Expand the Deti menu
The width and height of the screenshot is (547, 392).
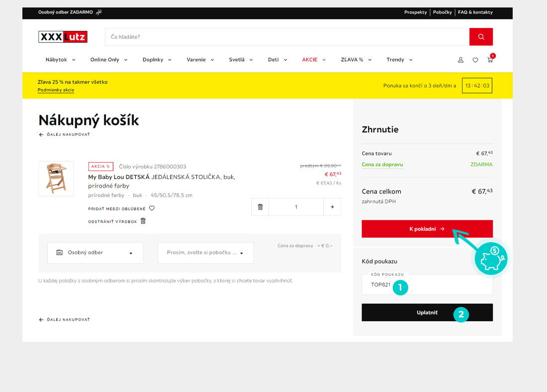click(x=277, y=60)
